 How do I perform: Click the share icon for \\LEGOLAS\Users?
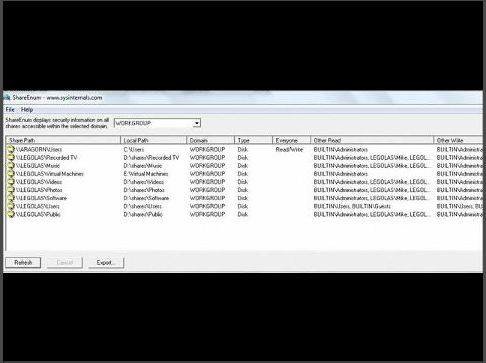coord(11,206)
